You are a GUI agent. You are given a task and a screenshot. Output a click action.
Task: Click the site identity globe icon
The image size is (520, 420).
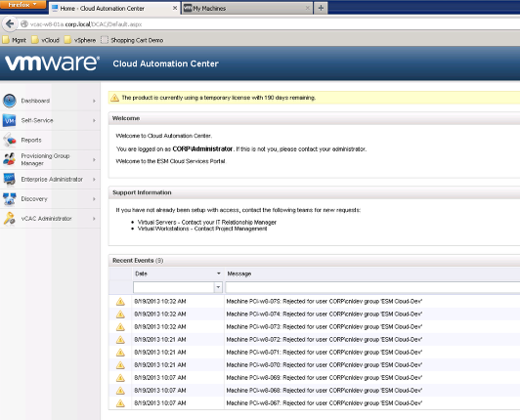pyautogui.click(x=24, y=23)
